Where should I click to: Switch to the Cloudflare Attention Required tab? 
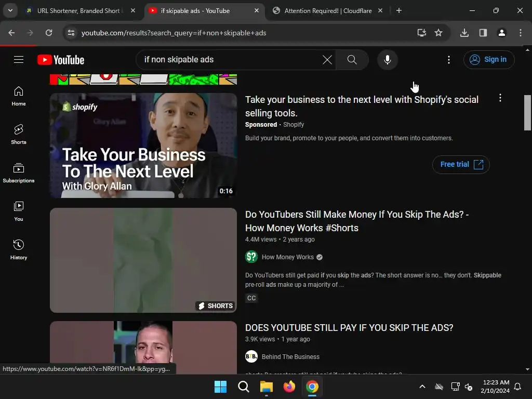click(328, 11)
